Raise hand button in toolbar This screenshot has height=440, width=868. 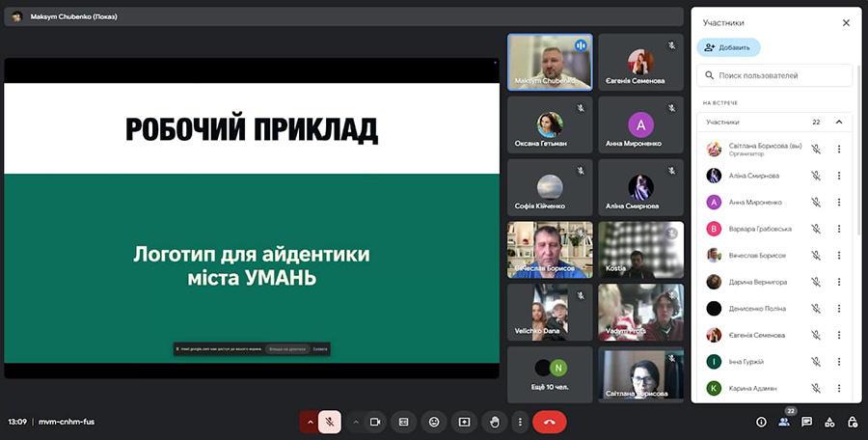click(x=495, y=423)
